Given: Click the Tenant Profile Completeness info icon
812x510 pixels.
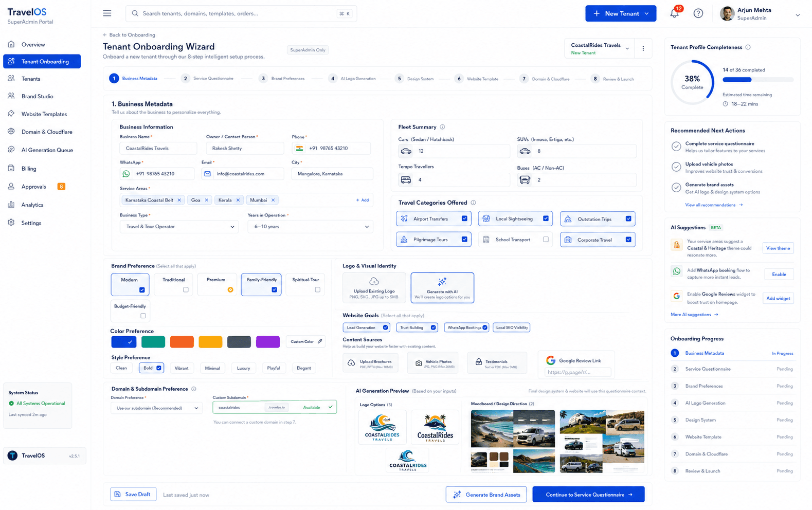Looking at the screenshot, I should 748,47.
